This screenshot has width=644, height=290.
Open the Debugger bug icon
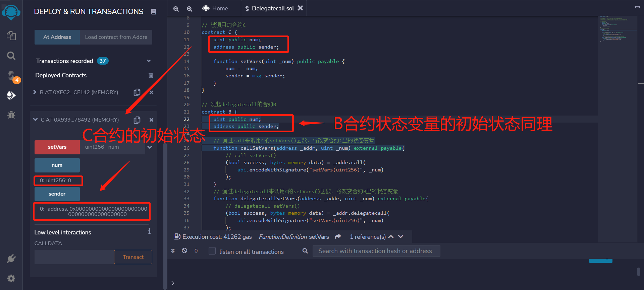(x=11, y=115)
